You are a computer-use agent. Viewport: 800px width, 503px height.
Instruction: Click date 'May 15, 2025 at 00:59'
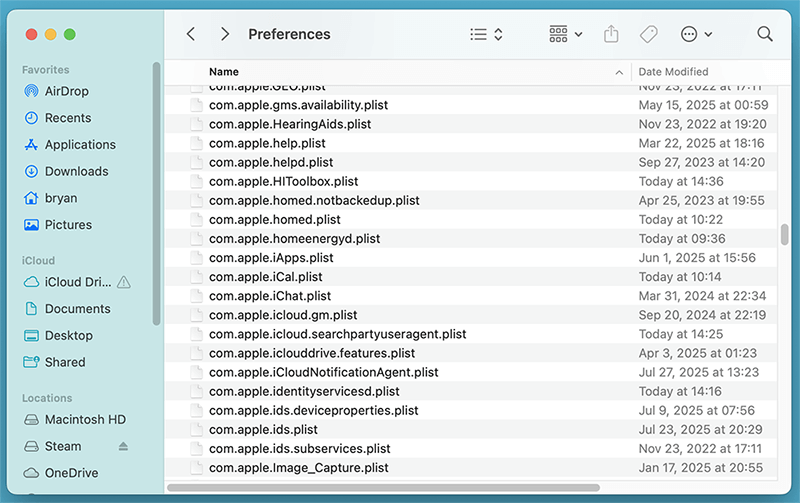pyautogui.click(x=703, y=105)
